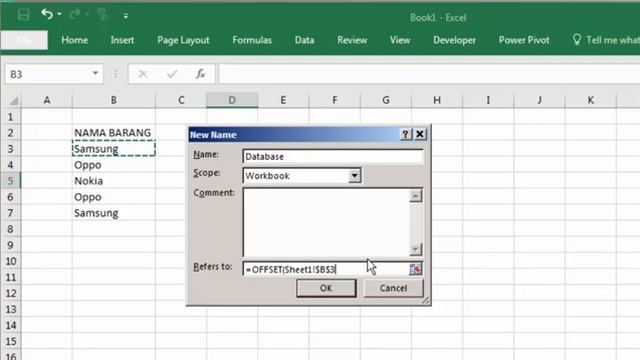Open the Formulas ribbon tab
640x360 pixels.
point(252,40)
